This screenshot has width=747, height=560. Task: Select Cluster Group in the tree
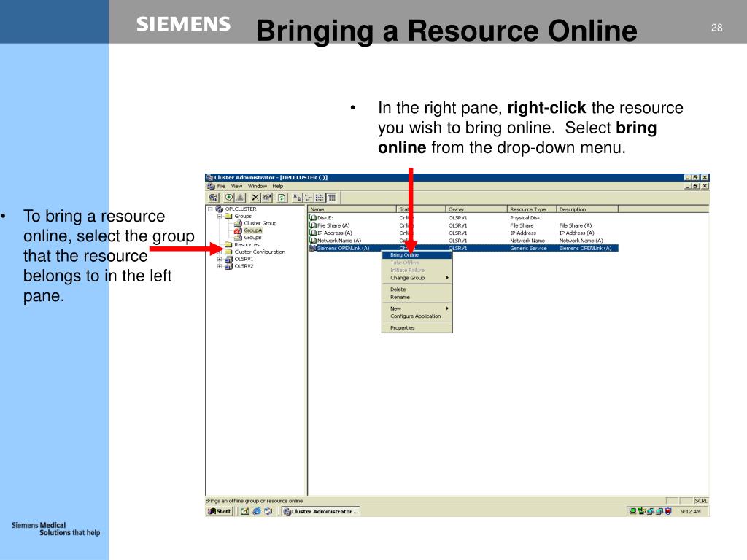pos(260,223)
